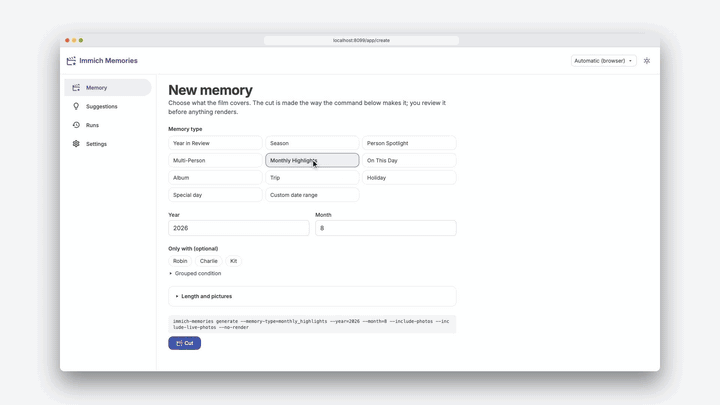Click the New memory heading
This screenshot has width=720, height=405.
[x=210, y=90]
